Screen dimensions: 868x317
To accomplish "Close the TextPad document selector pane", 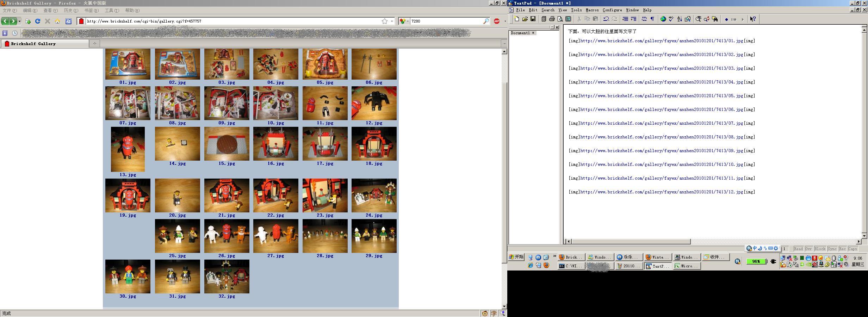I will [557, 27].
